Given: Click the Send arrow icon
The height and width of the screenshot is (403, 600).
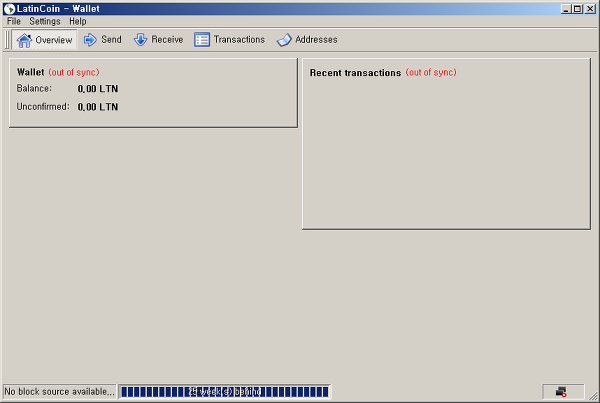Looking at the screenshot, I should click(90, 39).
